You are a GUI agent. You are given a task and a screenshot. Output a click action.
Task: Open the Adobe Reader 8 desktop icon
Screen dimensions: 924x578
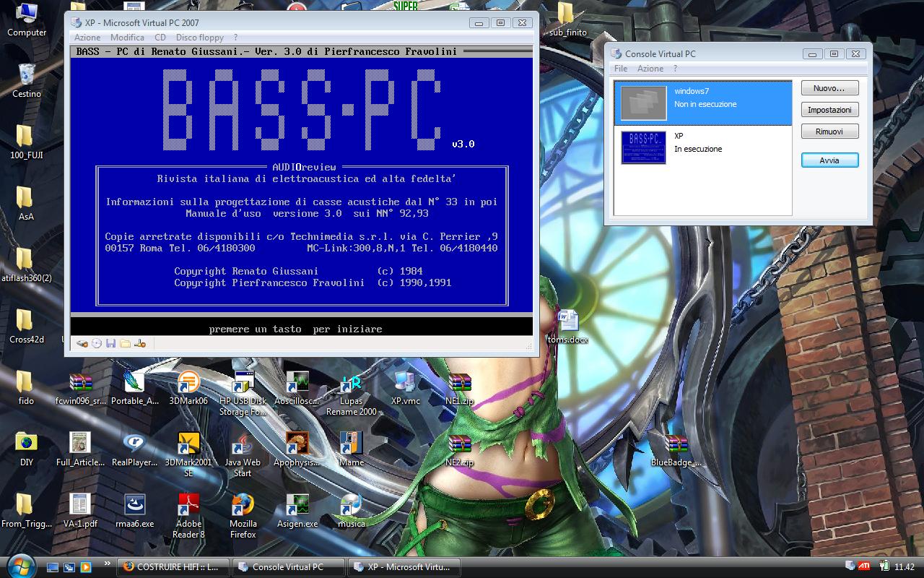point(188,506)
